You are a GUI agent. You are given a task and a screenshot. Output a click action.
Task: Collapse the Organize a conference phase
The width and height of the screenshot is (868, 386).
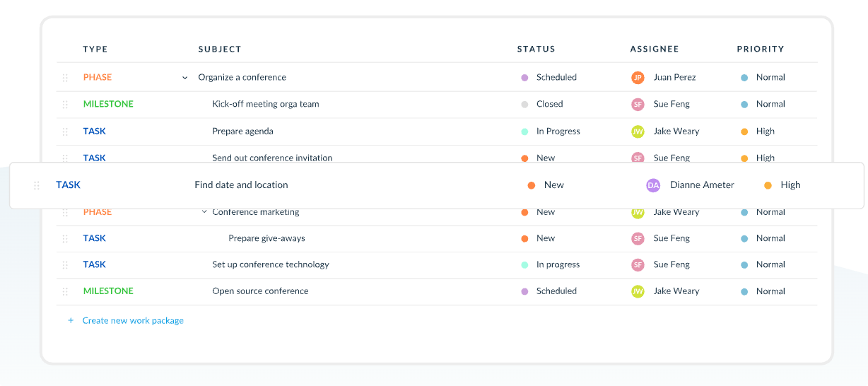(x=185, y=78)
